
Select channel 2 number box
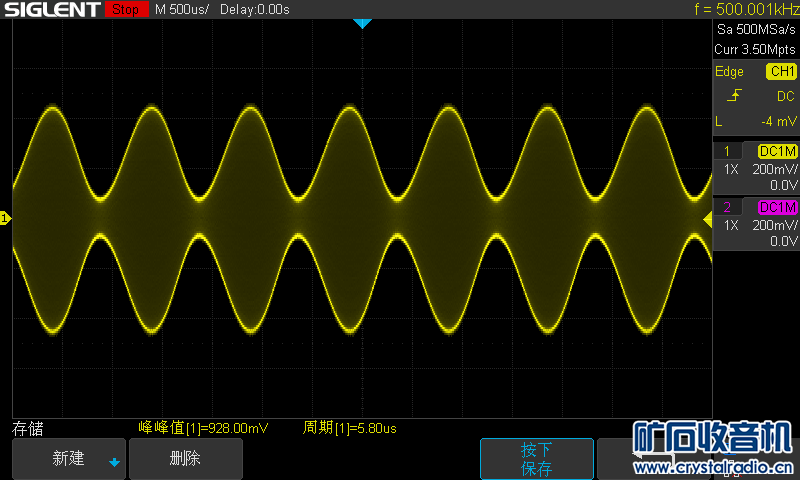[727, 207]
